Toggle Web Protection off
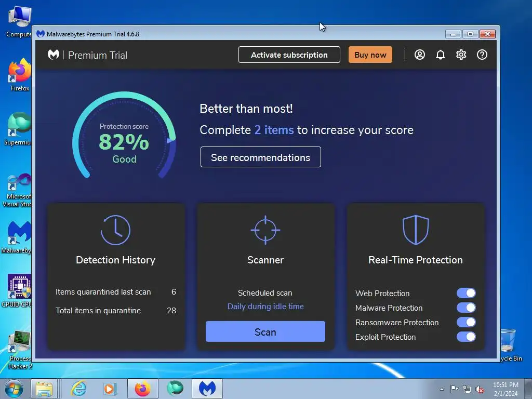The image size is (532, 399). (466, 293)
